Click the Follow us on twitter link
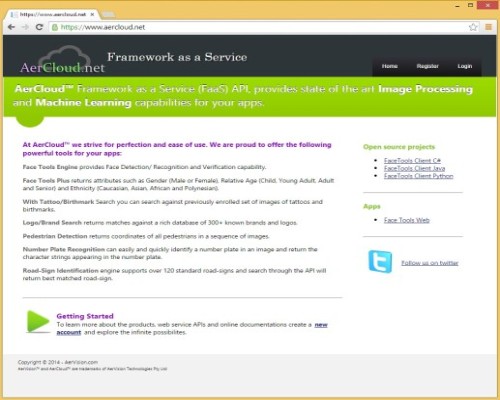This screenshot has height=400, width=500. 430,263
